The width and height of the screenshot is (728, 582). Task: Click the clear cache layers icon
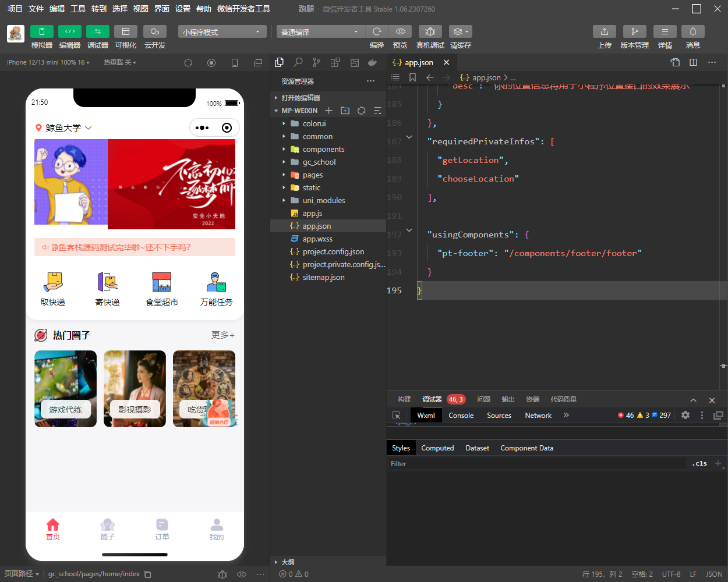click(x=460, y=31)
